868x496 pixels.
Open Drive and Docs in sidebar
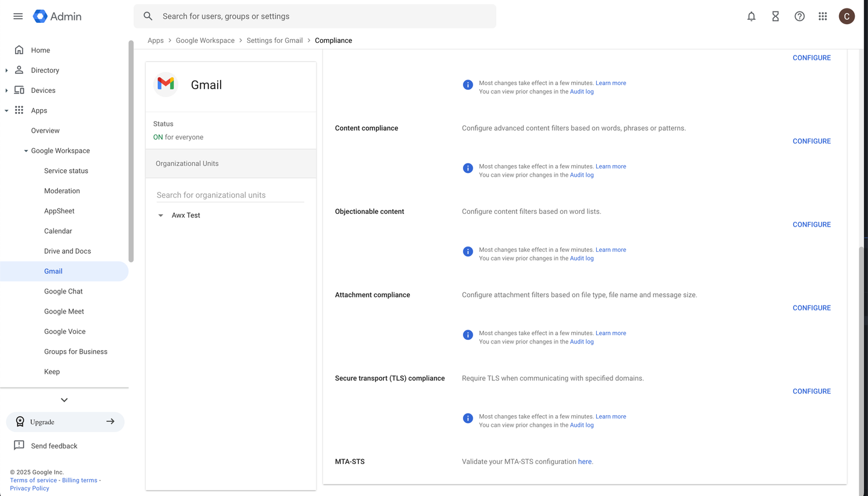[68, 251]
